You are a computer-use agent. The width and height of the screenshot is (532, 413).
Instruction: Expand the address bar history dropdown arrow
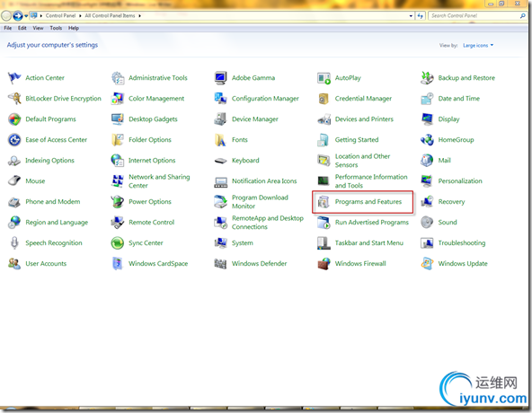pos(411,16)
